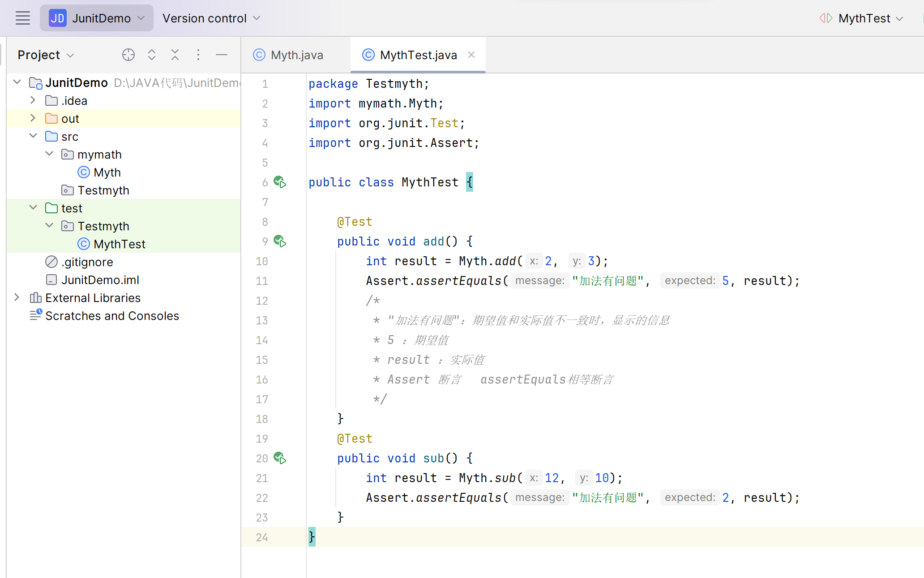Run MythTest class from gutter icon
The image size is (924, 578).
[x=280, y=182]
